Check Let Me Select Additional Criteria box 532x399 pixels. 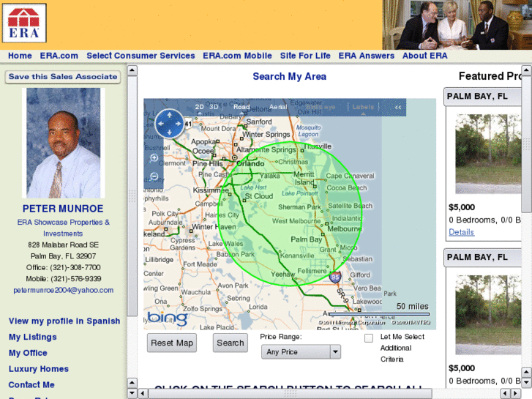[369, 338]
